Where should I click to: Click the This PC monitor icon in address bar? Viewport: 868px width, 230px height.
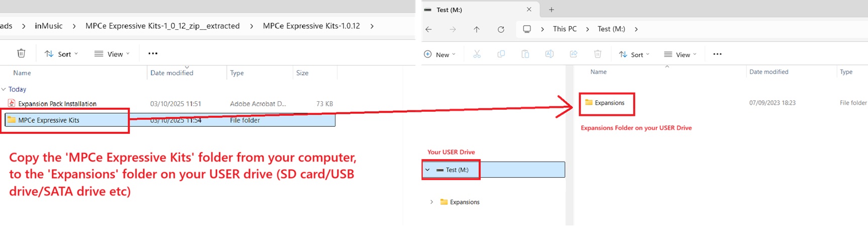point(527,29)
